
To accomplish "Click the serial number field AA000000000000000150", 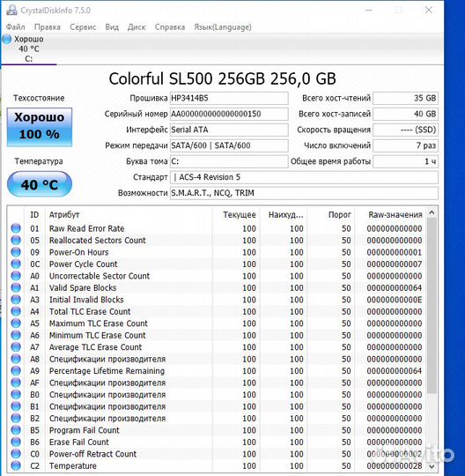I will pyautogui.click(x=229, y=114).
